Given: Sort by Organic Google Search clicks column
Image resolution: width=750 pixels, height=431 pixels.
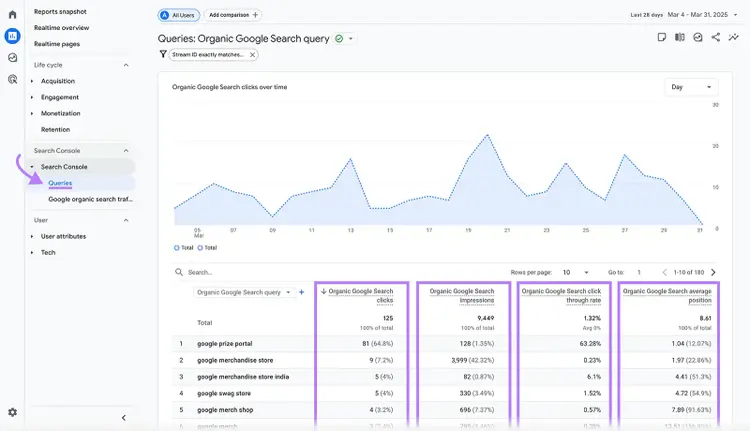Looking at the screenshot, I should [x=361, y=296].
